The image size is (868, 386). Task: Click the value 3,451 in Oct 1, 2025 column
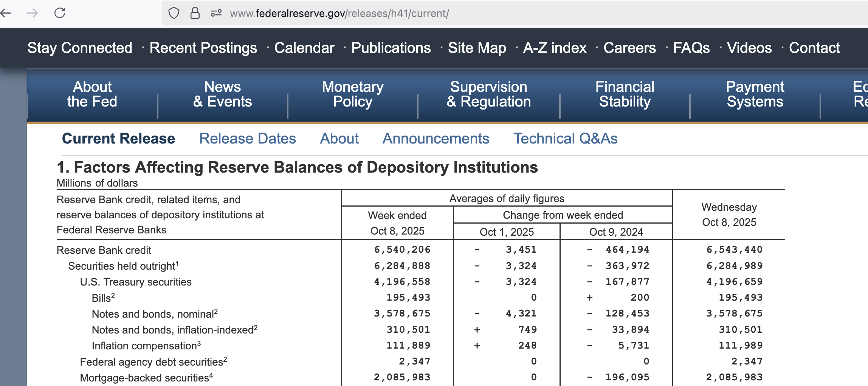point(521,250)
